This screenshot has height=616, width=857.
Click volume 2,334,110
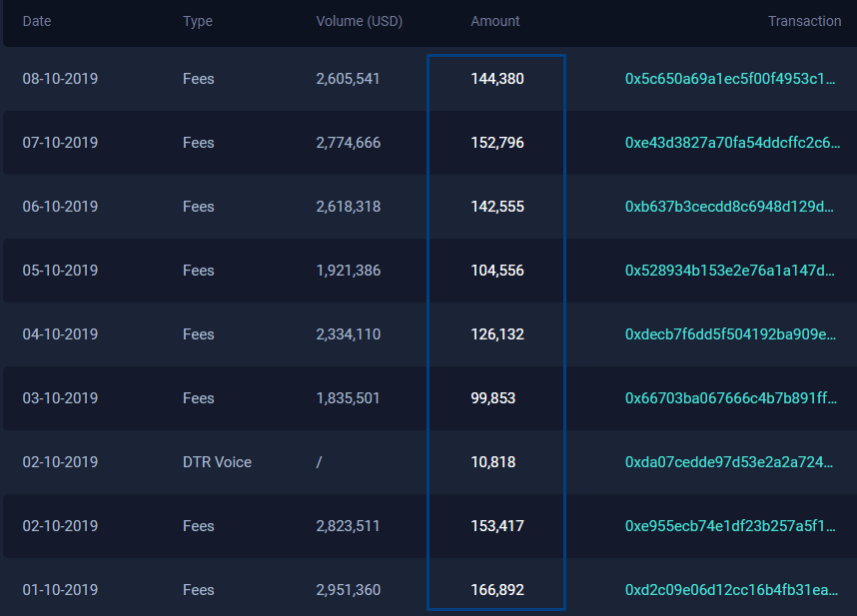[x=349, y=334]
